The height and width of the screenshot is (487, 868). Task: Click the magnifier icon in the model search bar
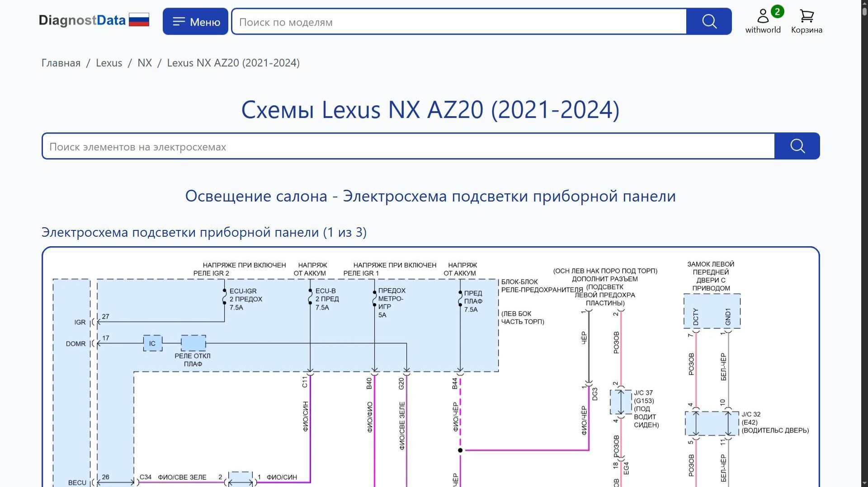(x=708, y=21)
